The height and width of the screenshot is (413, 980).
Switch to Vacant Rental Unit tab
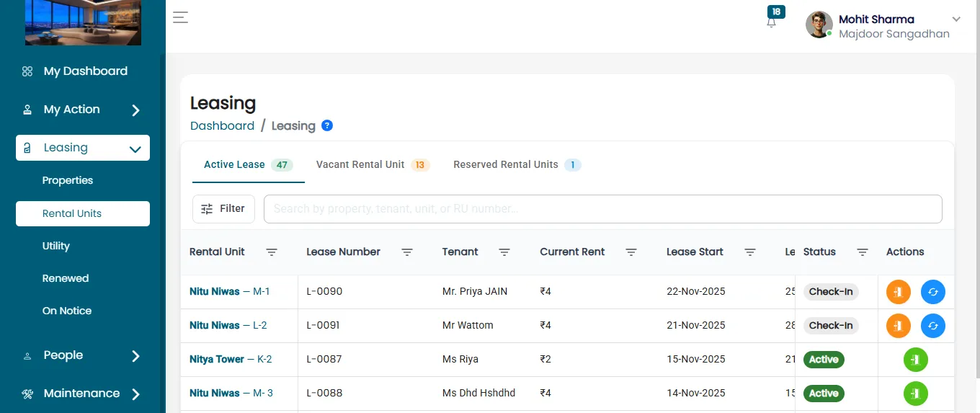(x=373, y=164)
